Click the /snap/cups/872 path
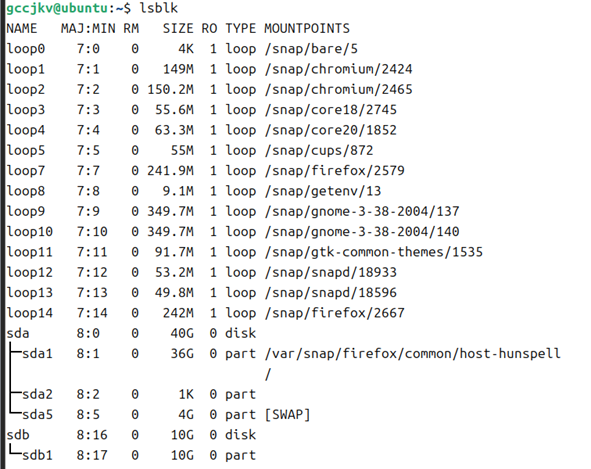 click(319, 151)
